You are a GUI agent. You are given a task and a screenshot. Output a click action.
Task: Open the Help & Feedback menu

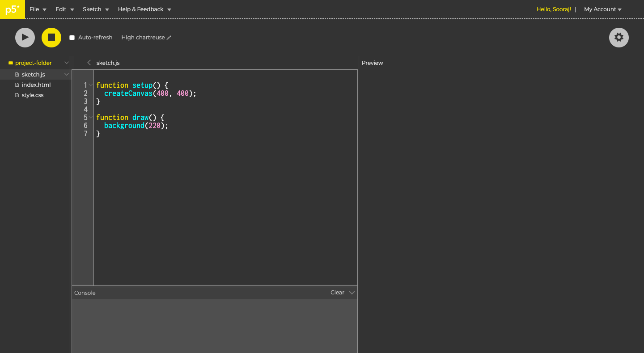coord(144,9)
